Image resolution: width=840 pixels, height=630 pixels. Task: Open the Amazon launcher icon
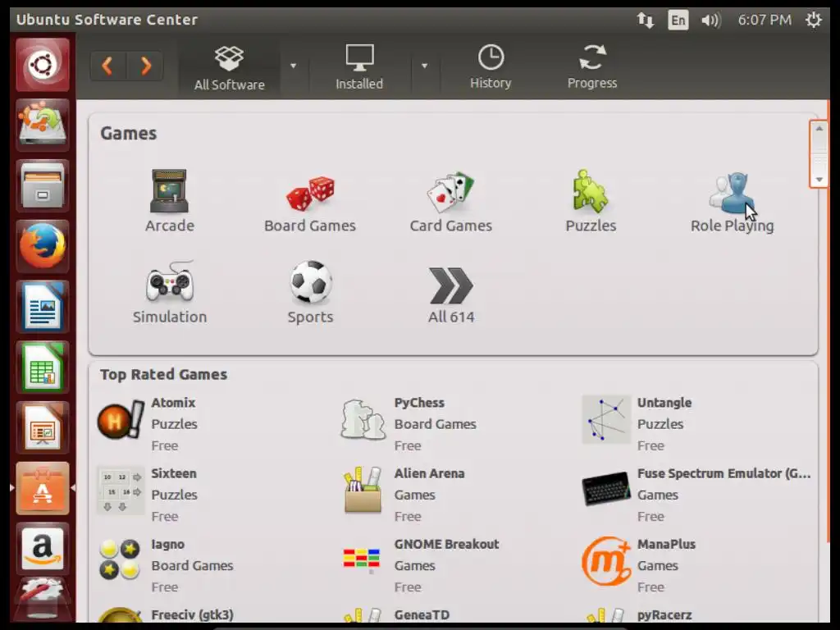pyautogui.click(x=43, y=549)
